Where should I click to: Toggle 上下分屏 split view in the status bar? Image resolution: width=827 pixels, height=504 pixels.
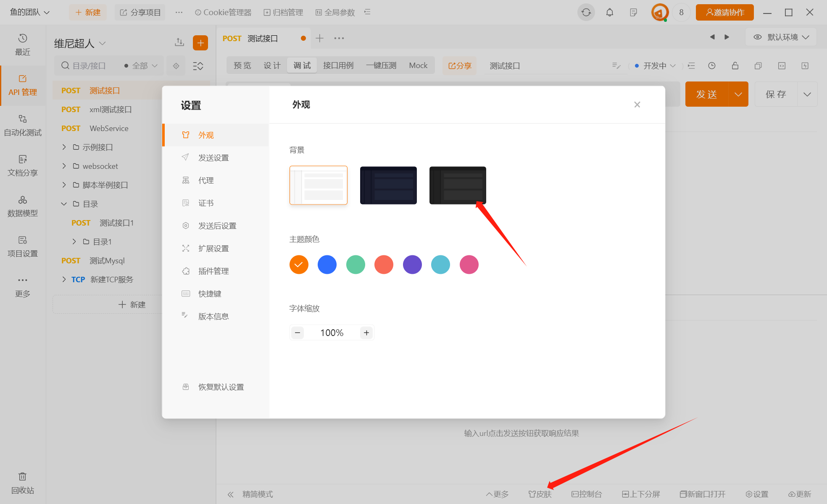point(641,494)
